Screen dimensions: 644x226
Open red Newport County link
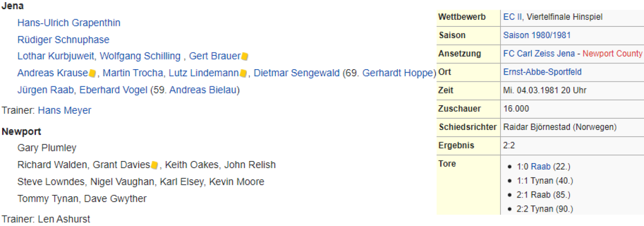612,54
